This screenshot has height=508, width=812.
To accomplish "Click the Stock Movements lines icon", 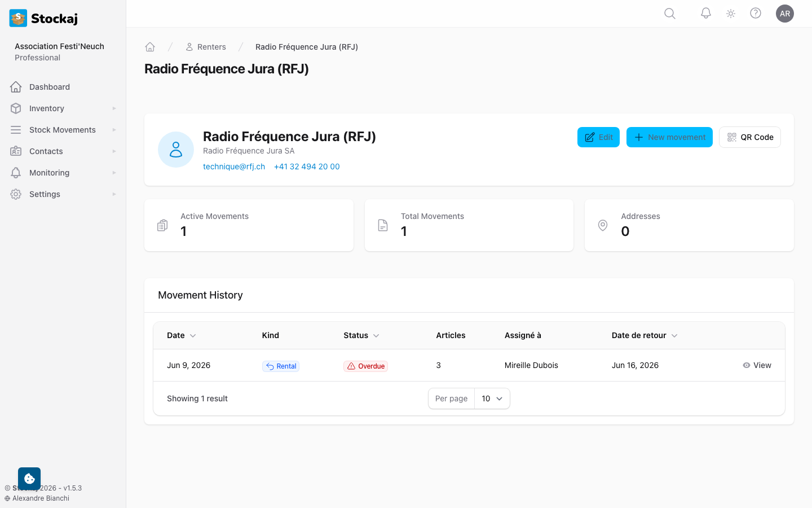I will click(x=16, y=130).
